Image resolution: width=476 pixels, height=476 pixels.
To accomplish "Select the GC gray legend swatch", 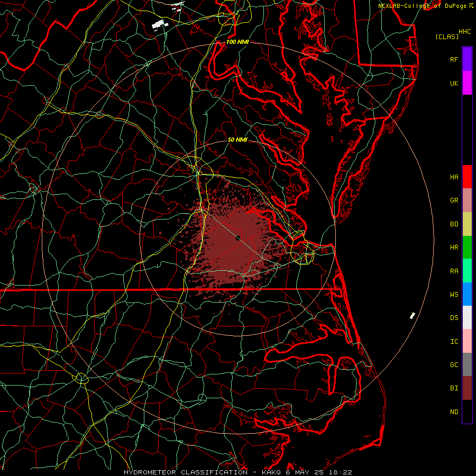I will point(467,364).
